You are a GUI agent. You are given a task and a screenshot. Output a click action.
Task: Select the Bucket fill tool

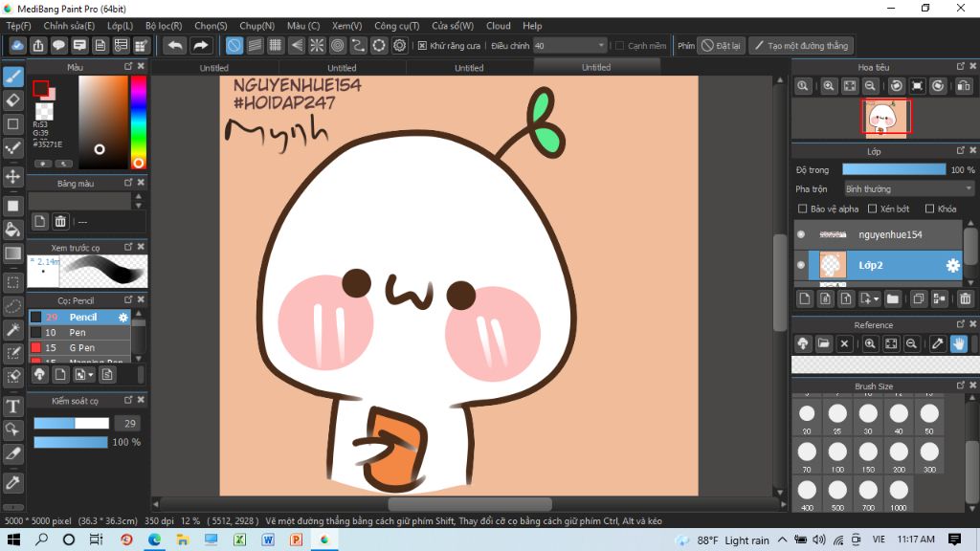tap(13, 230)
